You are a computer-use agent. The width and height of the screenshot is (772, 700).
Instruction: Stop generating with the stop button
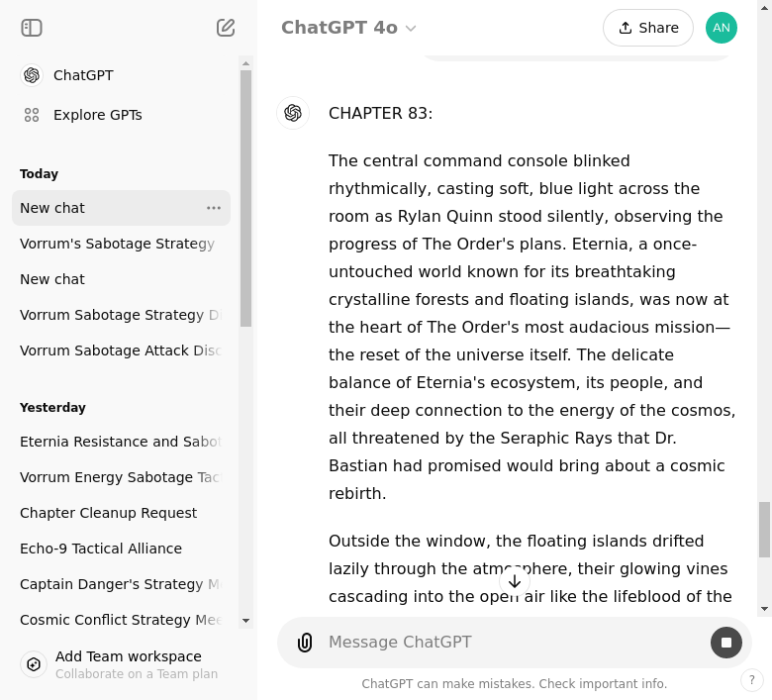click(x=725, y=643)
